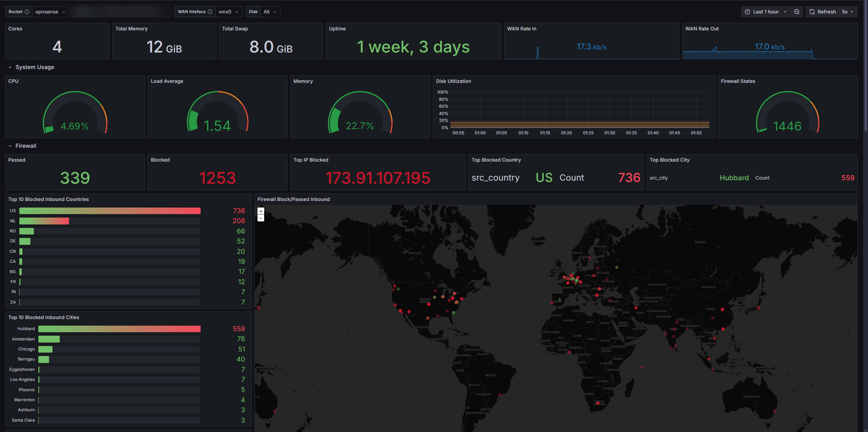The image size is (868, 432).
Task: Click the Top IP Blocked panel title
Action: click(x=311, y=160)
